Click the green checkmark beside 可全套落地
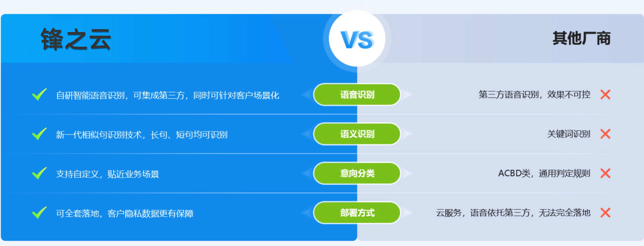Viewport: 644px width, 246px height. pos(39,213)
